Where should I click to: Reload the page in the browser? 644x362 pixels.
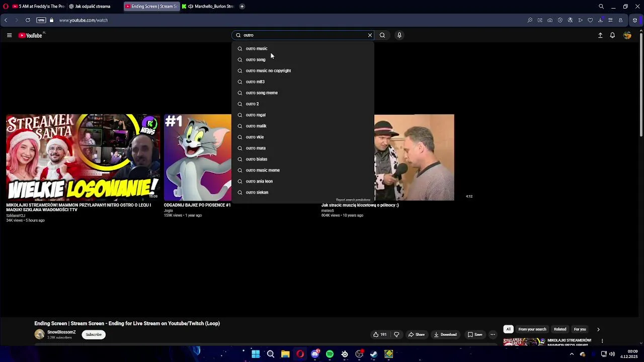tap(28, 20)
